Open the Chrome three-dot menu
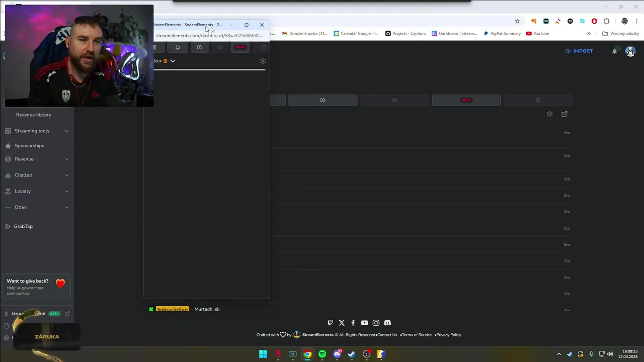Screen dimensions: 644x362 pos(636,21)
